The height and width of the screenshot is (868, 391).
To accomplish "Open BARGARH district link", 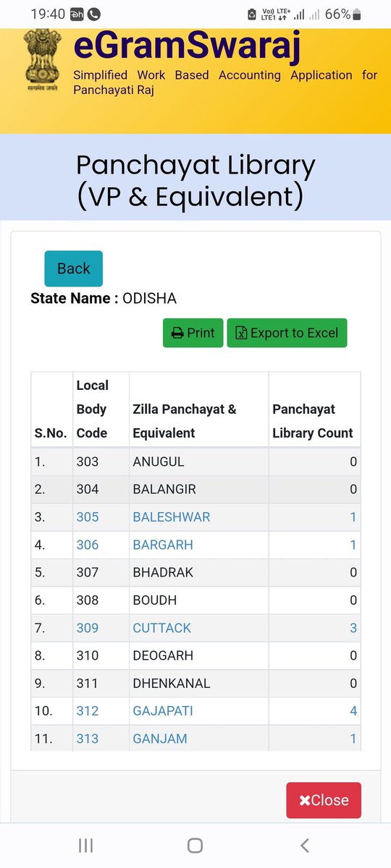I will point(163,545).
